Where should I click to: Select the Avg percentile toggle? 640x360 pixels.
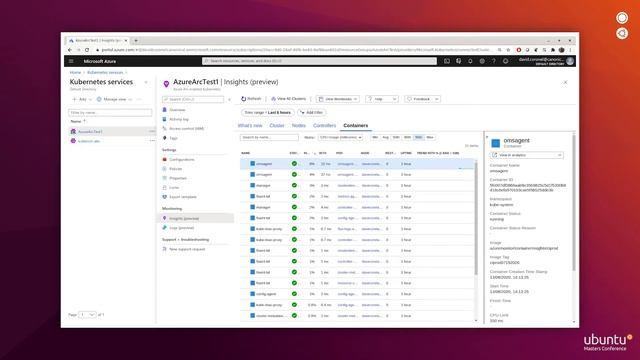click(x=385, y=138)
